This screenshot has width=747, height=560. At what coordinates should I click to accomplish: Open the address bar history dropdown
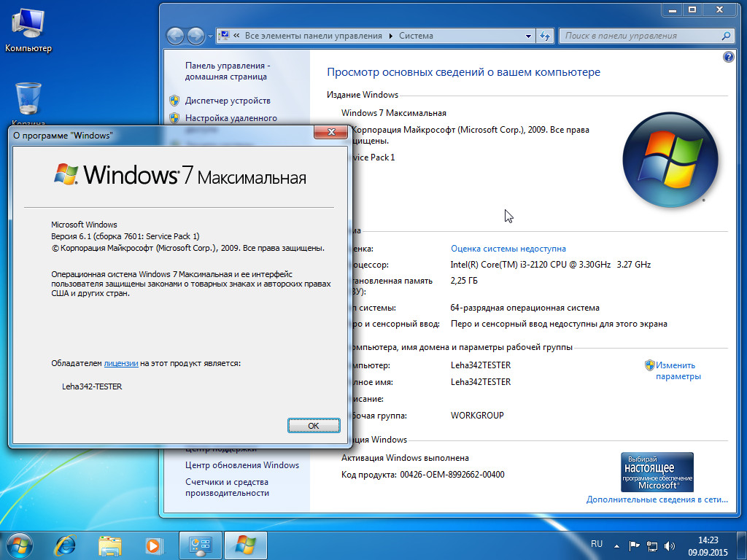click(x=527, y=35)
